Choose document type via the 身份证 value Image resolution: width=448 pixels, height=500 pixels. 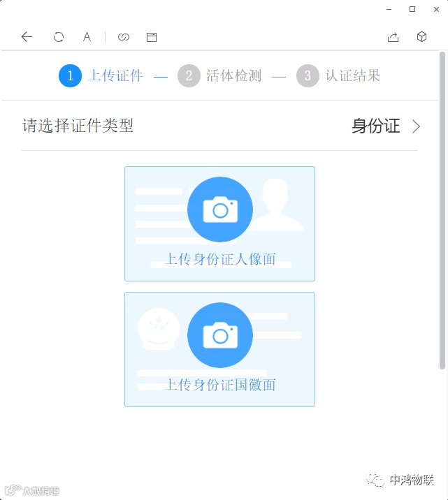pos(376,126)
